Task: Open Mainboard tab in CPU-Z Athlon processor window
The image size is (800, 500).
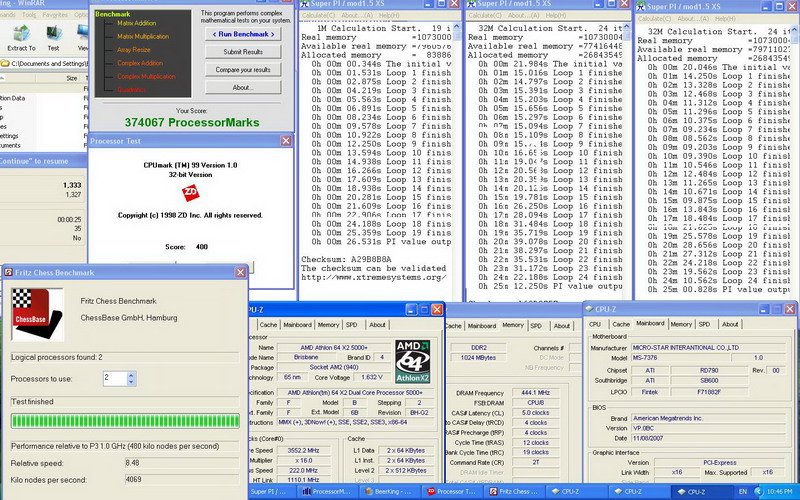Action: [x=297, y=324]
